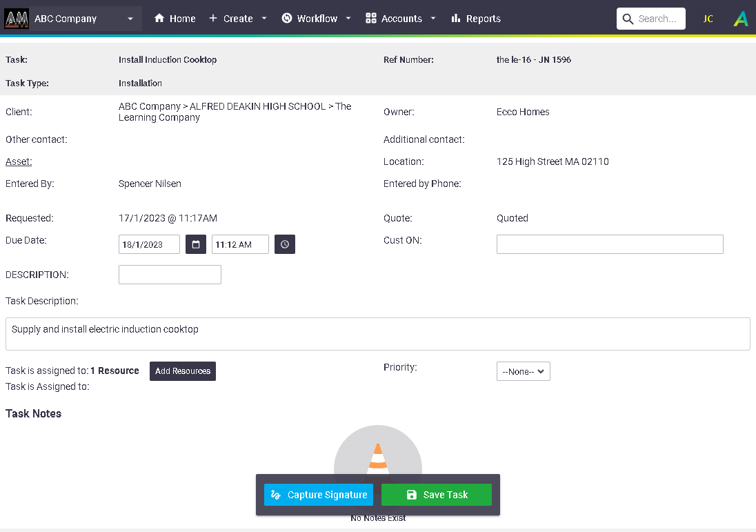
Task: Click the Reports bar chart icon
Action: [x=456, y=19]
